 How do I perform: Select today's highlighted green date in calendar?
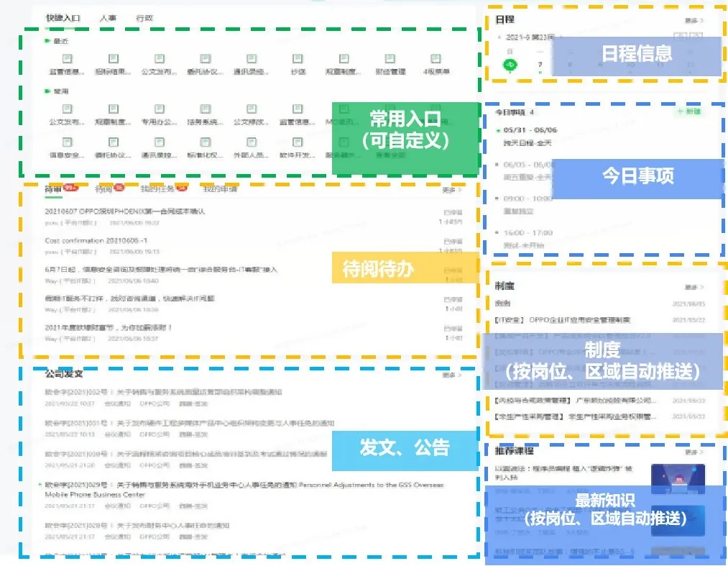pyautogui.click(x=510, y=65)
